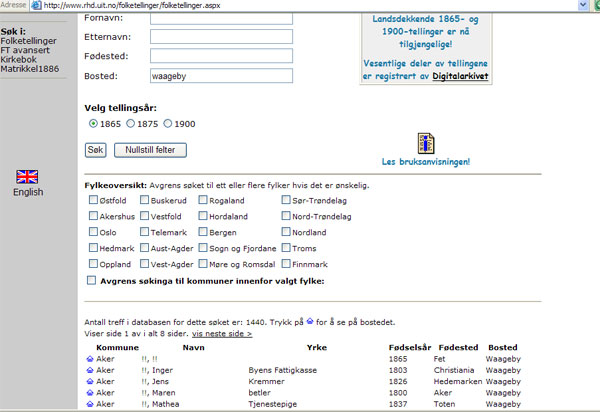Check the Rogaland county checkbox
Image resolution: width=600 pixels, height=412 pixels.
coord(203,200)
